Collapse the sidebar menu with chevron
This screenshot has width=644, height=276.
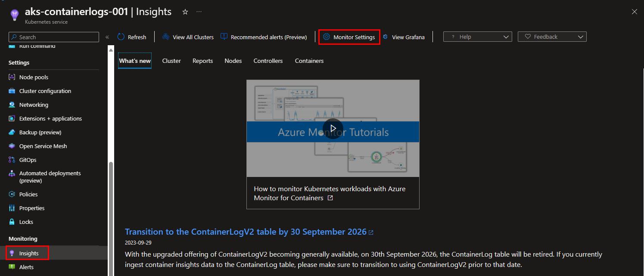tap(107, 37)
